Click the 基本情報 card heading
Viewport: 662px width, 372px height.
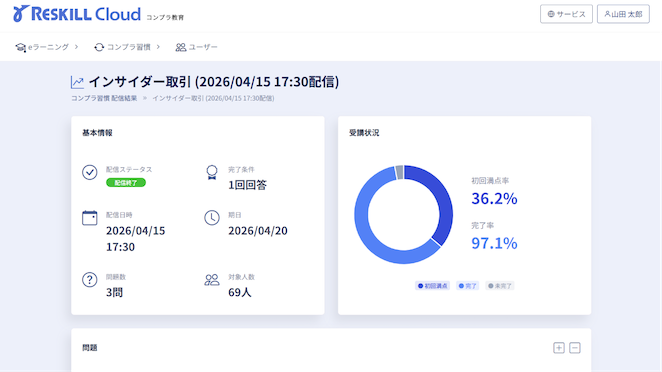[97, 133]
